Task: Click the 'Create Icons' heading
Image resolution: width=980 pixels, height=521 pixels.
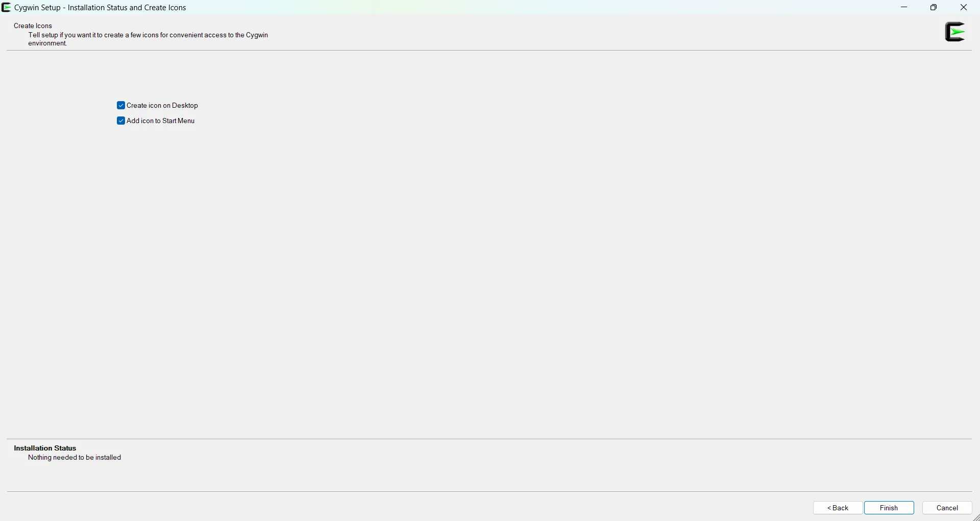Action: 34,26
